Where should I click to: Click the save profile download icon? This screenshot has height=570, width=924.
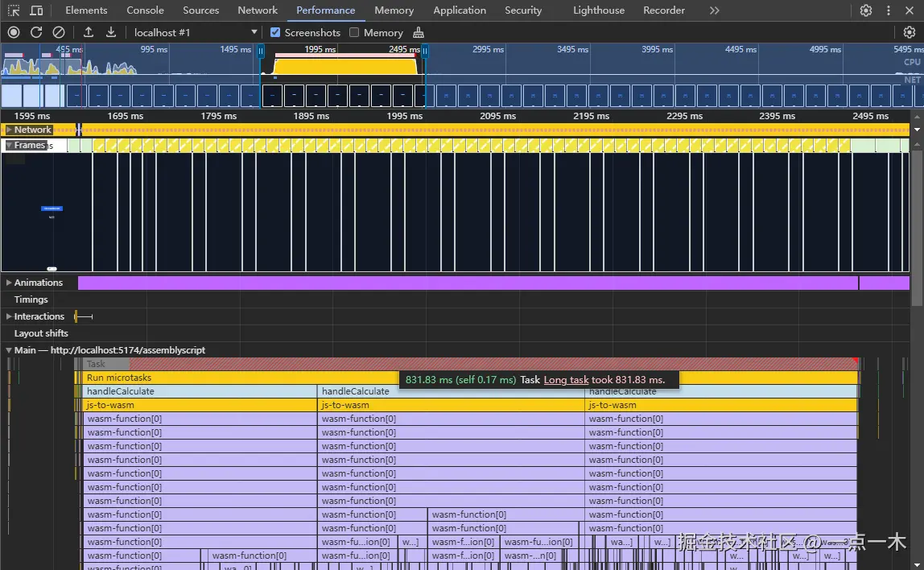(111, 32)
